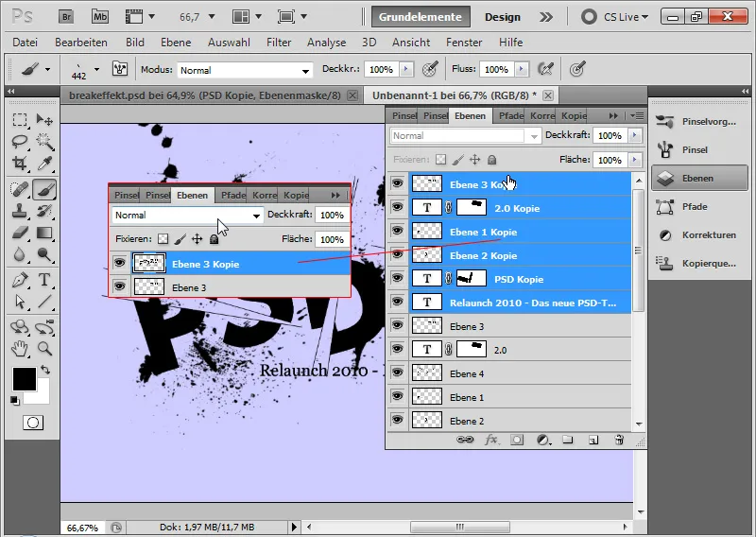Open the layer Fläche slider arrow
This screenshot has height=537, width=756.
(635, 159)
